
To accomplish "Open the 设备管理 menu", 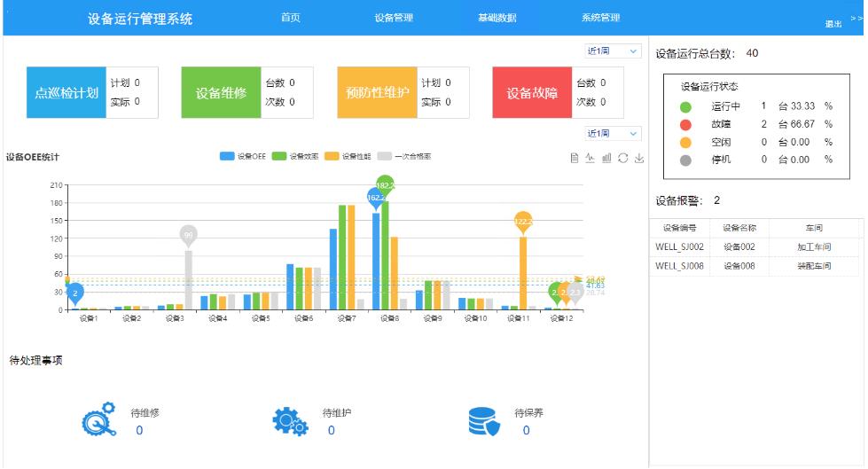I will tap(394, 18).
